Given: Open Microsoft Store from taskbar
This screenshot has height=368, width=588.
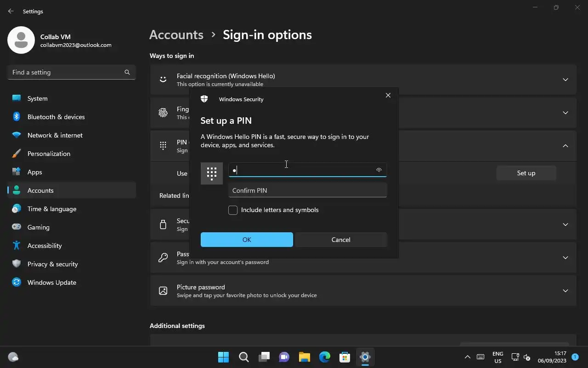Looking at the screenshot, I should point(345,357).
